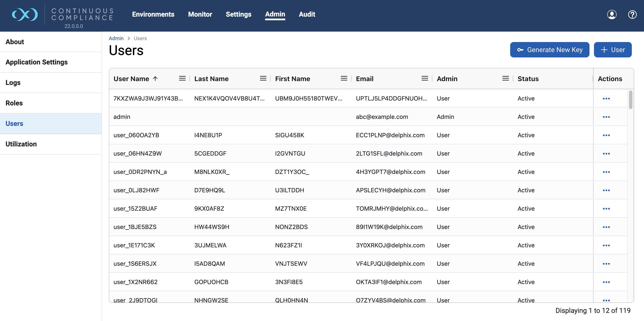Click the users table vertical scrollbar
Screen dimensions: 644x321
pos(631,100)
